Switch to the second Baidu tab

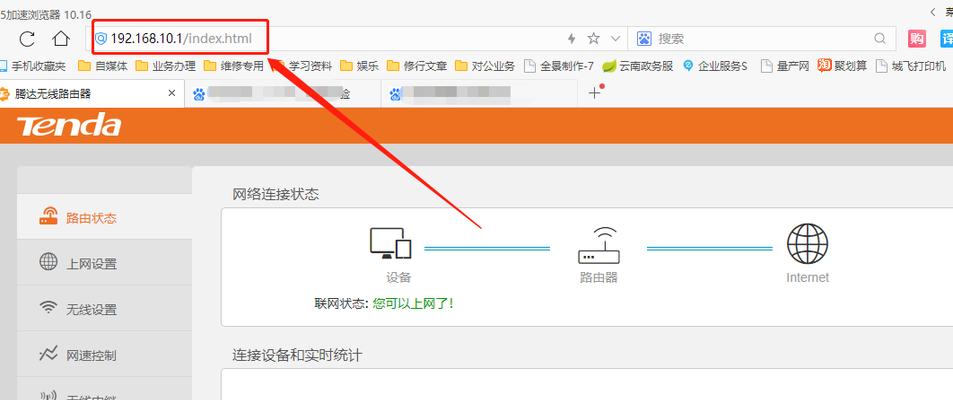tap(283, 94)
